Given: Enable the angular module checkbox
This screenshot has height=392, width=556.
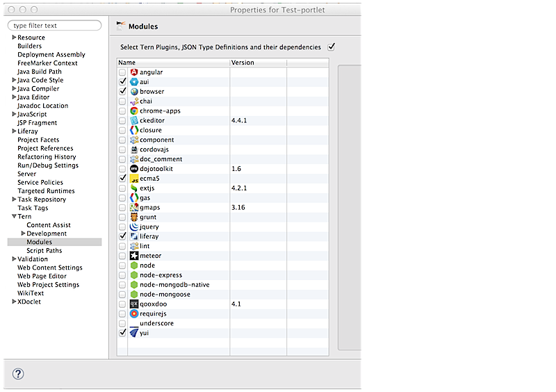Looking at the screenshot, I should tap(122, 72).
